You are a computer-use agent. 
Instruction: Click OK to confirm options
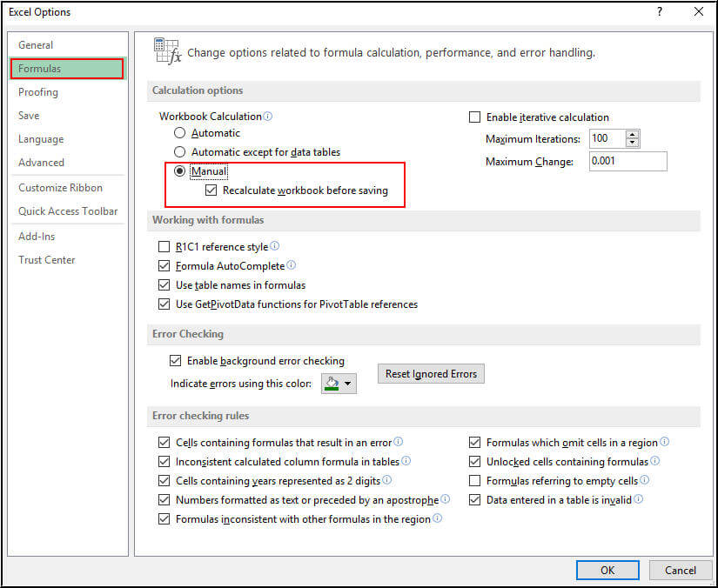pos(607,570)
